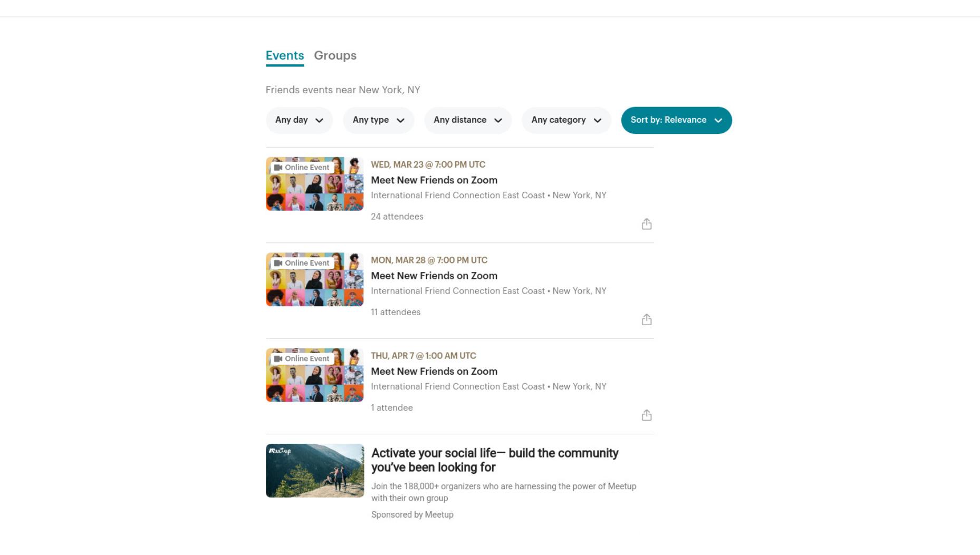Screen dimensions: 980x555
Task: Share the Mon, Mar 28 Zoom event
Action: point(647,320)
